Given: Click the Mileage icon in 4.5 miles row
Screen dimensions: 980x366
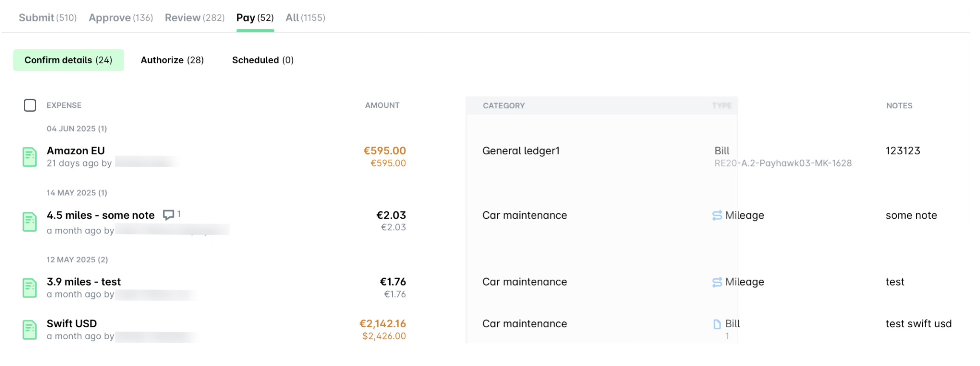Looking at the screenshot, I should 717,216.
